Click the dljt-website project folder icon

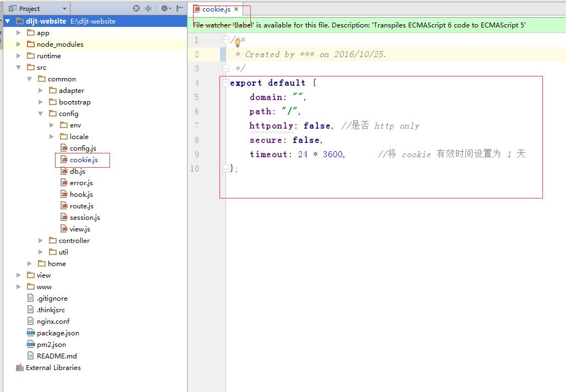[20, 21]
